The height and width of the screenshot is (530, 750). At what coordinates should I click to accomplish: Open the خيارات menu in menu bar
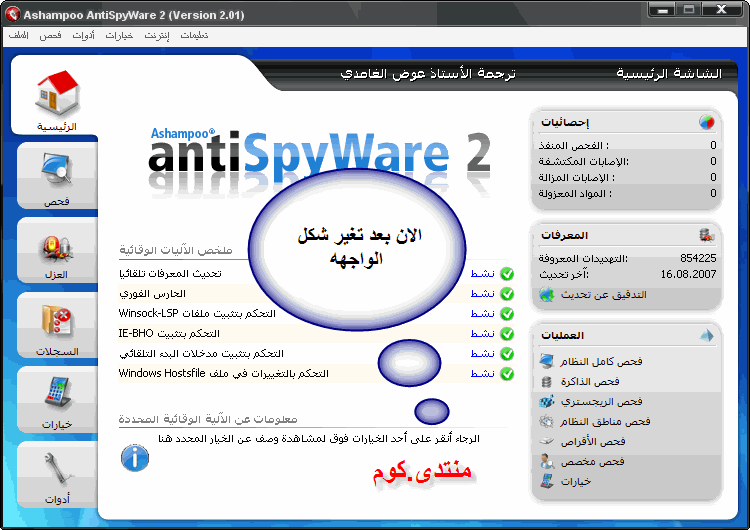pyautogui.click(x=119, y=35)
